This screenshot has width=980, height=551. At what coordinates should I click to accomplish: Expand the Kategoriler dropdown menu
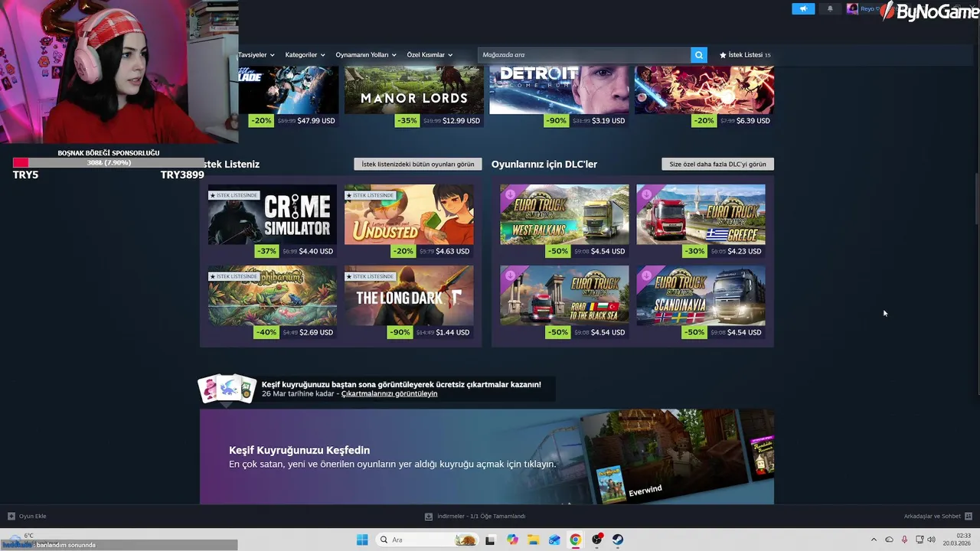point(305,55)
